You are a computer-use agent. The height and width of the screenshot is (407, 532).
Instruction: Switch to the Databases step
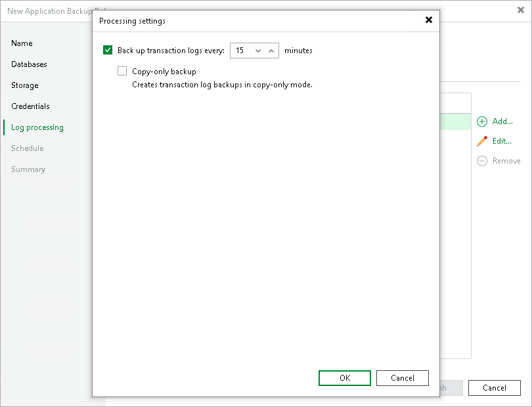click(x=29, y=64)
